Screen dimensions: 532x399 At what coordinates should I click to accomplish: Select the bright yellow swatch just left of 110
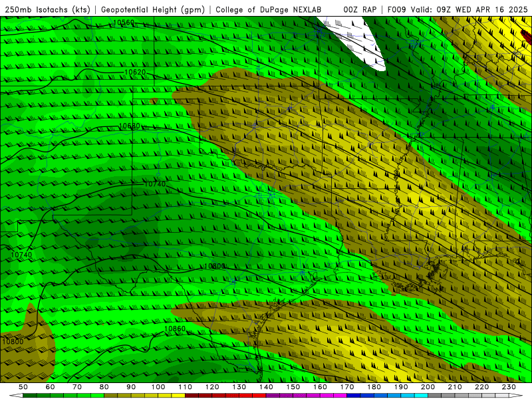pos(178,396)
